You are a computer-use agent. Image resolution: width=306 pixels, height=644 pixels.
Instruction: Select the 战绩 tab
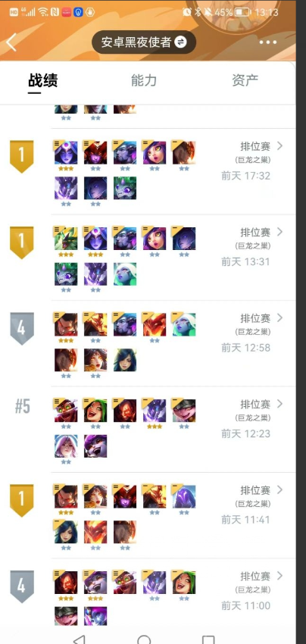click(x=42, y=80)
